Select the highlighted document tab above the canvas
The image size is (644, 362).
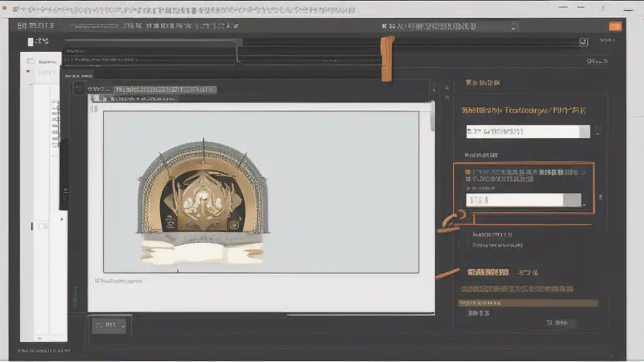(152, 90)
